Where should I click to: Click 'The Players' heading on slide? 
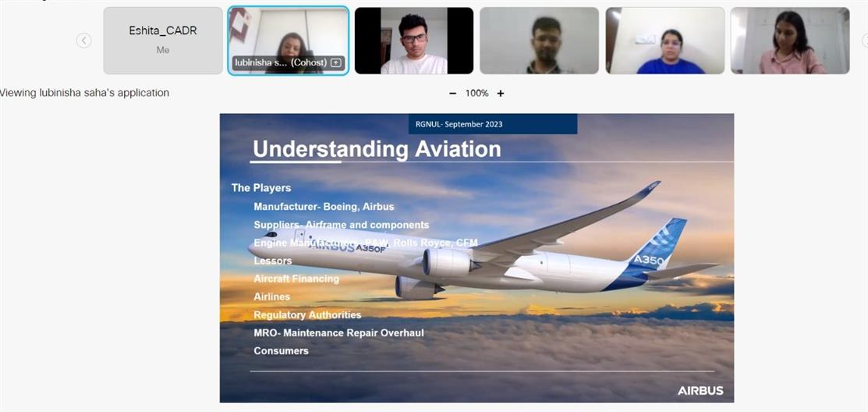[x=261, y=188]
